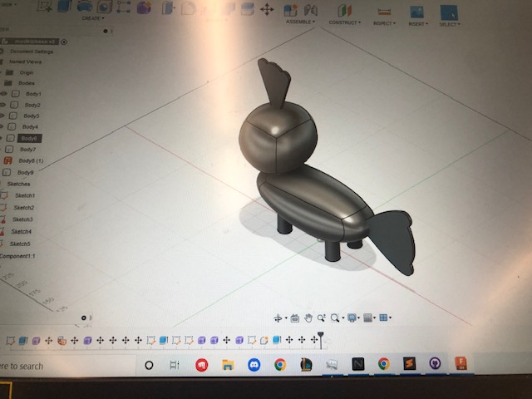Open the ASSEMBLE dropdown menu
This screenshot has width=532, height=399.
coord(300,22)
